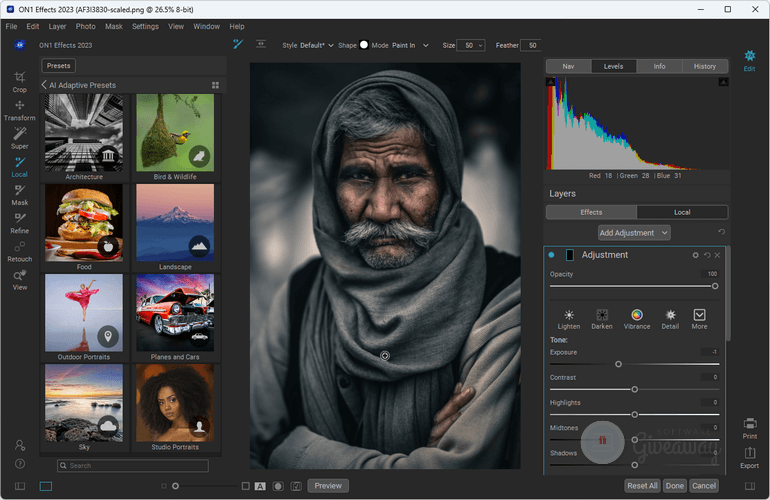
Task: Open the Layer menu
Action: pos(57,27)
